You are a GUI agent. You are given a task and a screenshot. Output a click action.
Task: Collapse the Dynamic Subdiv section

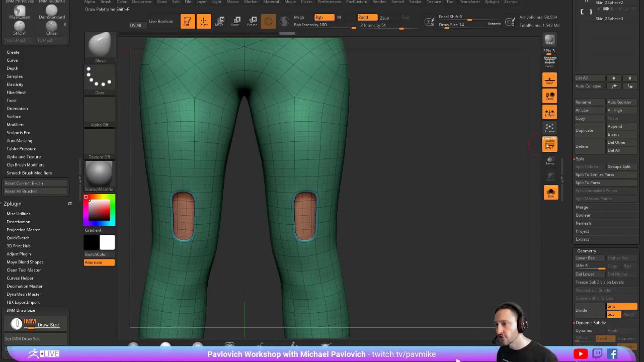coord(590,323)
